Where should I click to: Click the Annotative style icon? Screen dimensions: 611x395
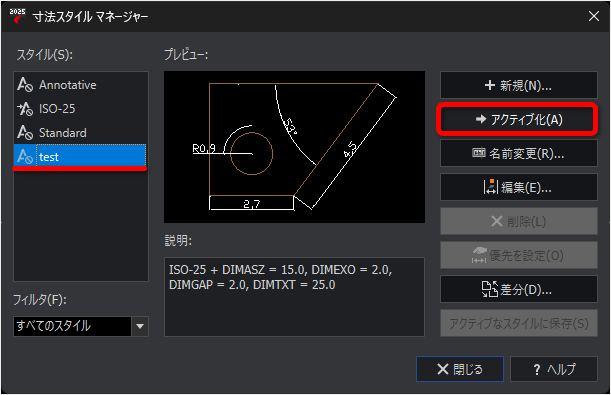25,85
